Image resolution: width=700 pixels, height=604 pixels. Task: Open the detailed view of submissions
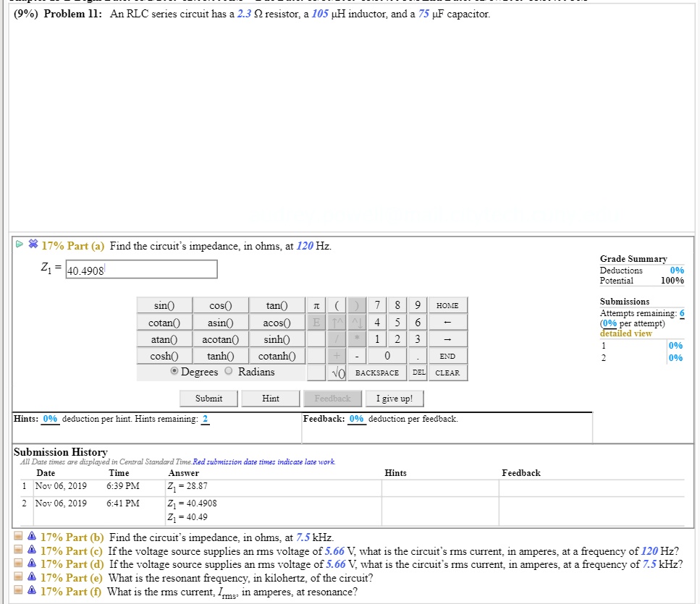click(x=625, y=333)
